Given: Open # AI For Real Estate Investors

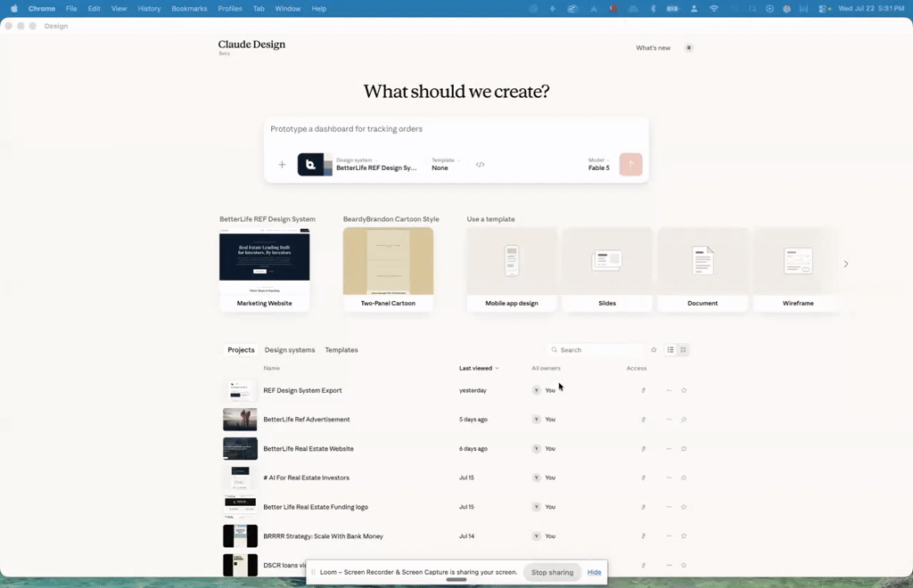Looking at the screenshot, I should [307, 478].
